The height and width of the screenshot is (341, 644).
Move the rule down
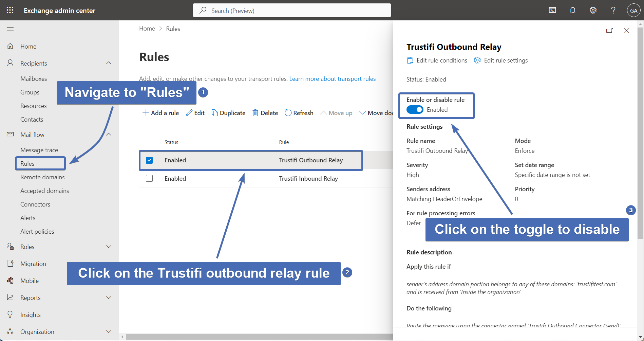[376, 113]
